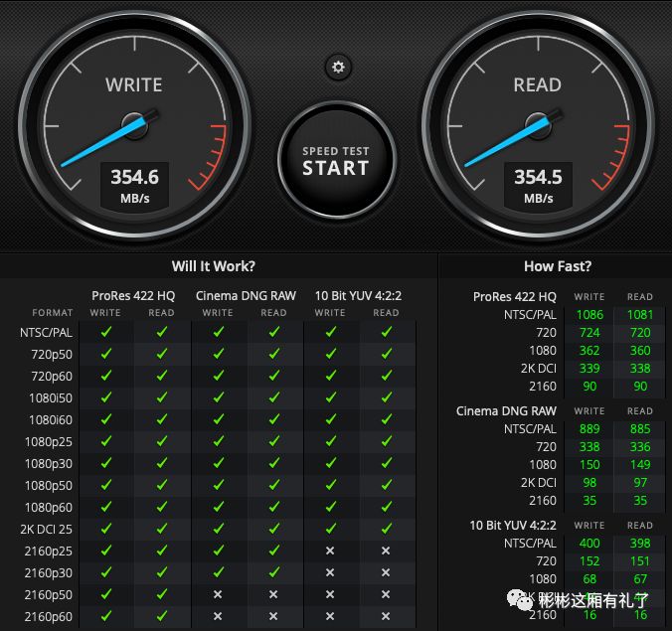Click the 'How Fast?' panel heading

558,266
